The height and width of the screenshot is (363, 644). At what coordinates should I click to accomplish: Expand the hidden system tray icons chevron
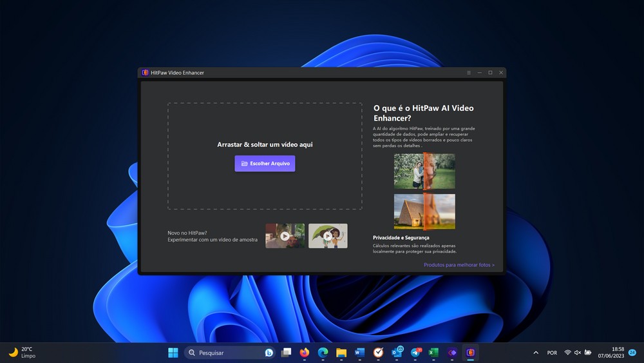pos(536,353)
